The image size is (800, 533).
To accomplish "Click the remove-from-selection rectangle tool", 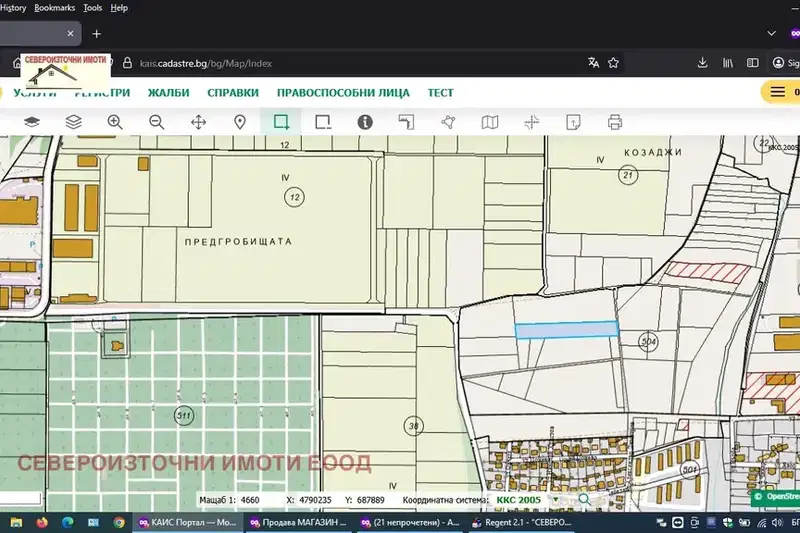I will coord(323,122).
